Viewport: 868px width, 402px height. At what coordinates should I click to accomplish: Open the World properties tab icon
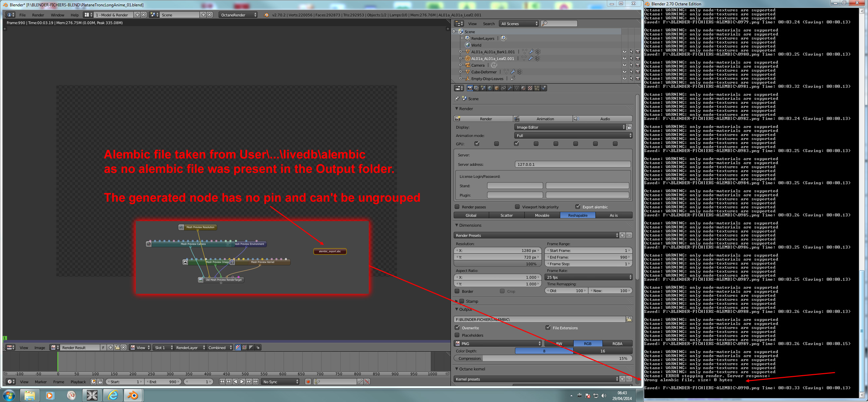(x=490, y=88)
